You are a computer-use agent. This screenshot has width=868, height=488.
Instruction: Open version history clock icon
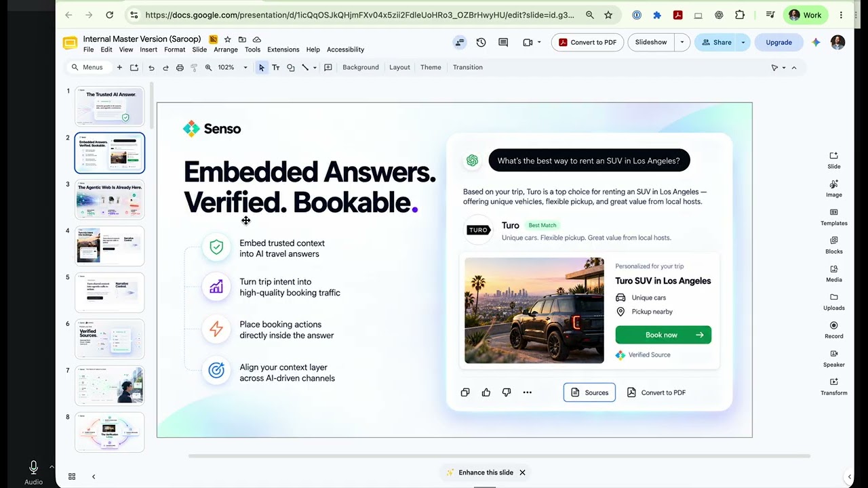[481, 42]
